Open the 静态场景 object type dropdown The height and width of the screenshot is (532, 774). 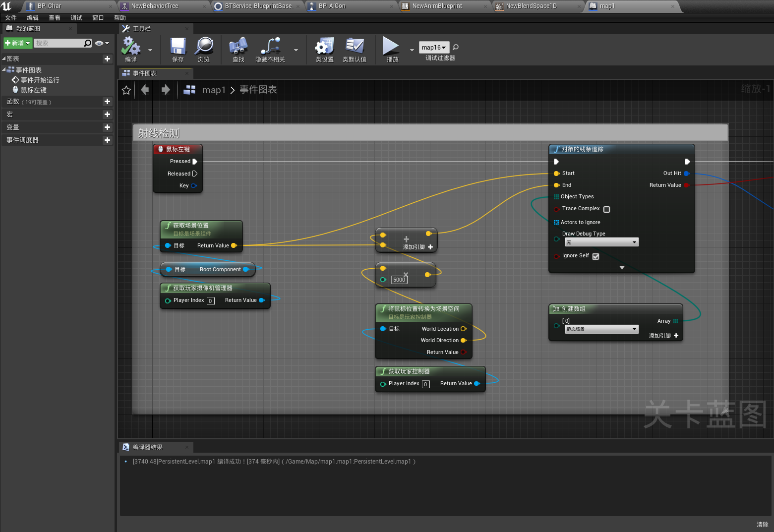[601, 329]
